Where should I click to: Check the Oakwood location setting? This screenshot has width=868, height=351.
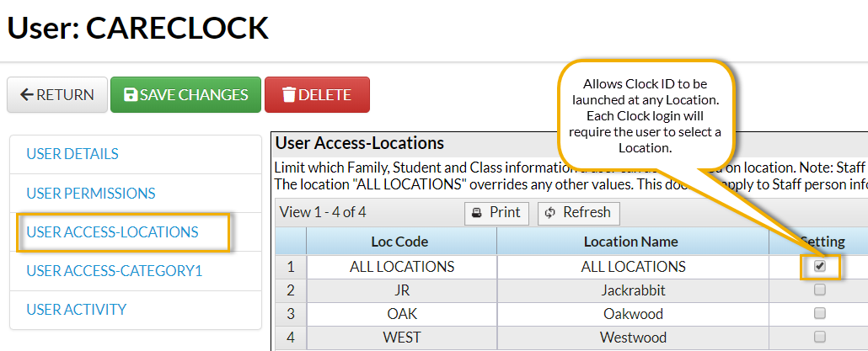click(820, 314)
